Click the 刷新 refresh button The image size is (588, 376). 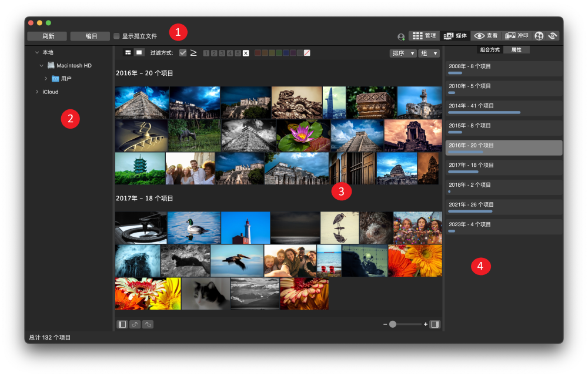point(47,36)
